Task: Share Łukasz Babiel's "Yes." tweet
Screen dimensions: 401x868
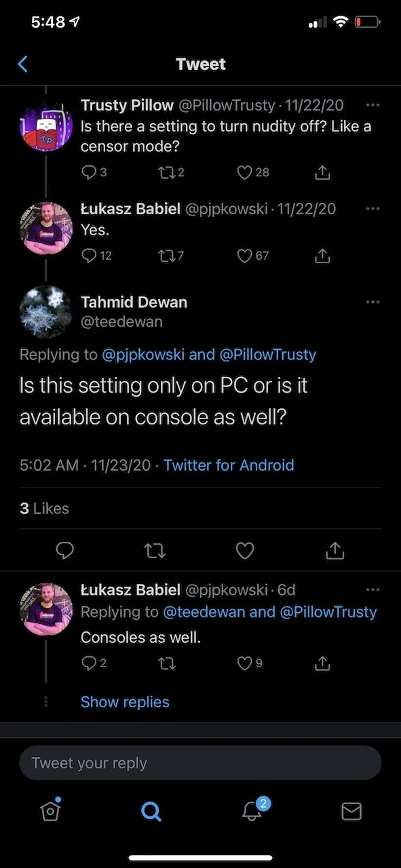Action: pos(323,256)
